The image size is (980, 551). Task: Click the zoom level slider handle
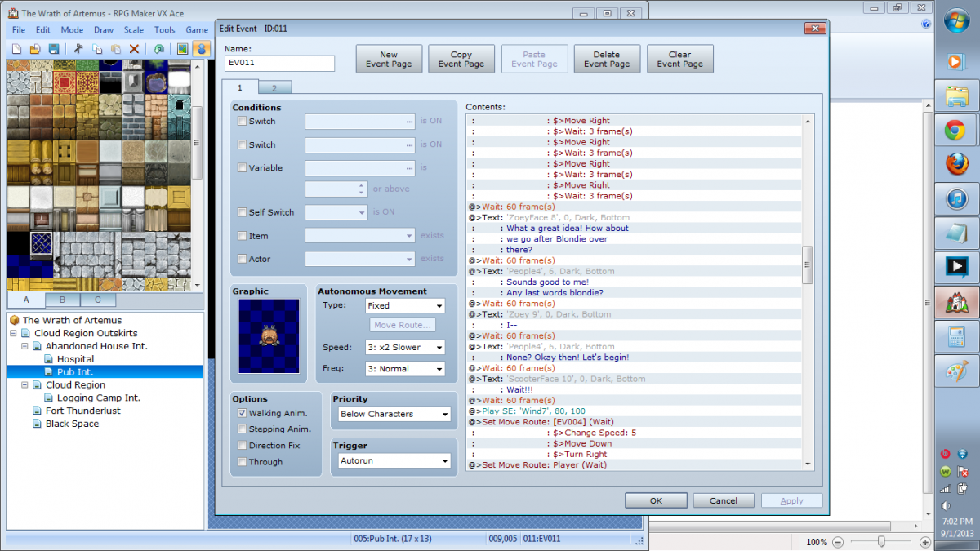pyautogui.click(x=881, y=542)
